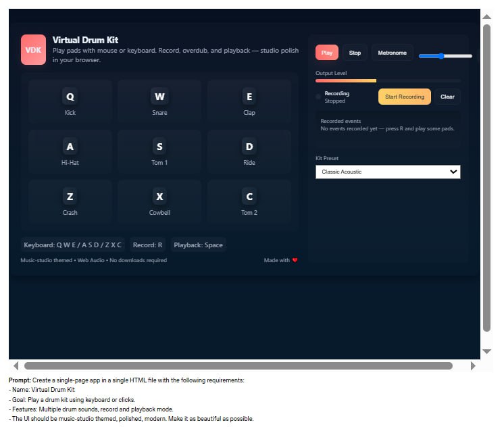Click the recording status indicator dot
The height and width of the screenshot is (429, 504).
(318, 97)
